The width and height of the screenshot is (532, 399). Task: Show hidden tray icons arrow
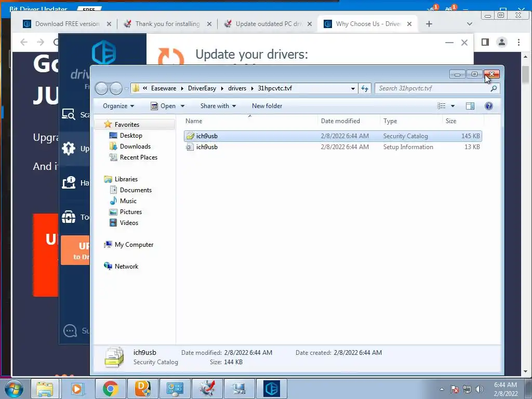442,389
